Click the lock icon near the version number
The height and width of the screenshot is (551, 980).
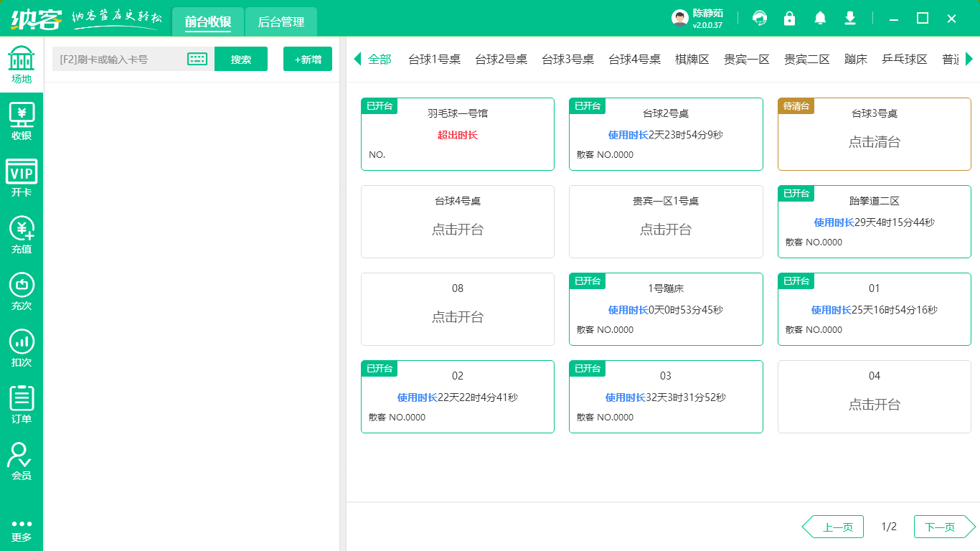[790, 18]
